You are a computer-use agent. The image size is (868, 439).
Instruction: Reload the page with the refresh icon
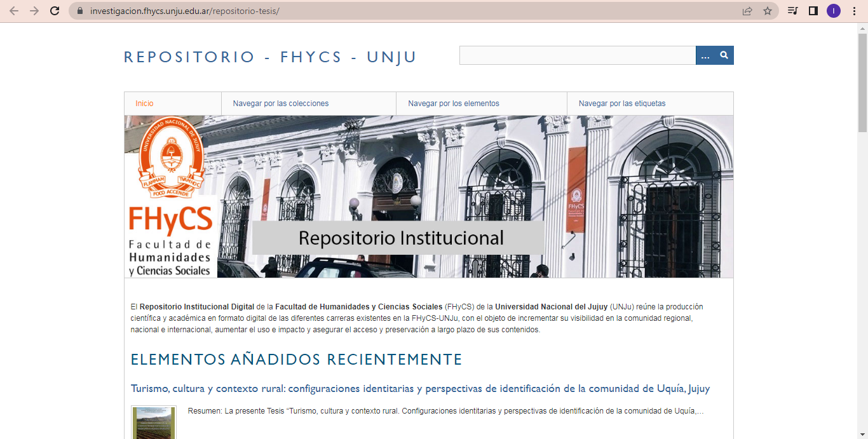point(55,11)
